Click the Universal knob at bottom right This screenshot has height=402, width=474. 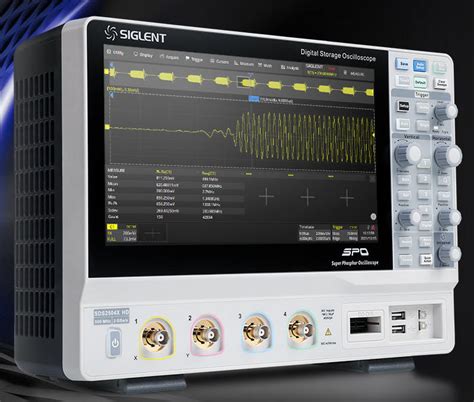point(449,254)
